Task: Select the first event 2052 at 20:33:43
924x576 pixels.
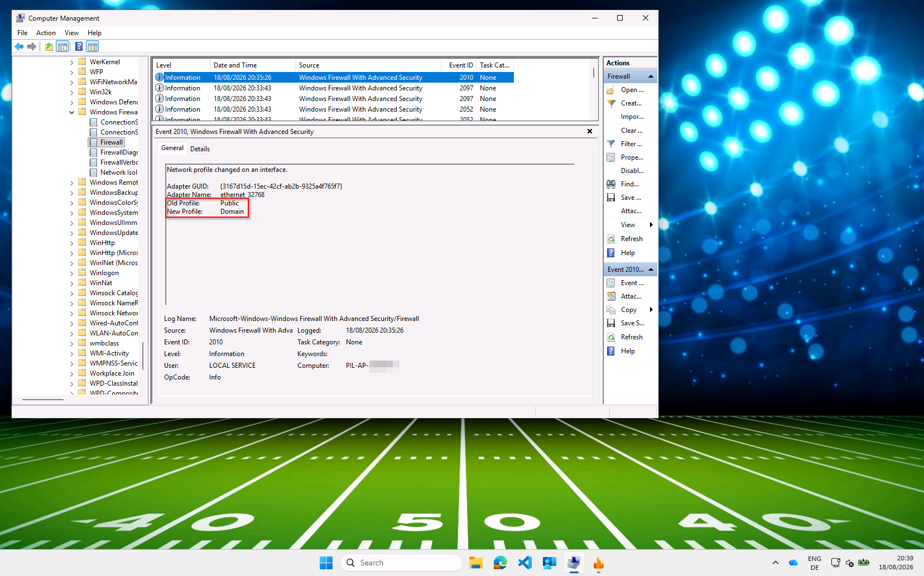Action: pos(334,109)
